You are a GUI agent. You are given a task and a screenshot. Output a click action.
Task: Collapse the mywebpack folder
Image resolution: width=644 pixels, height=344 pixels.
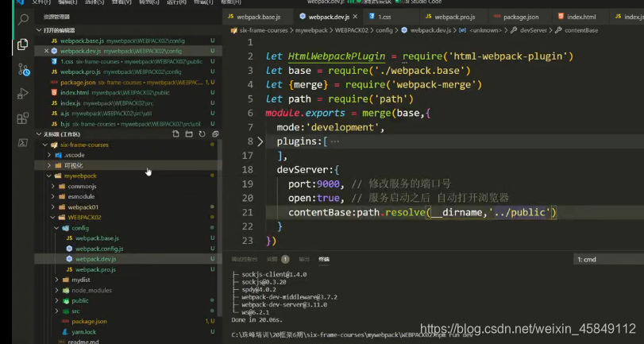(49, 176)
